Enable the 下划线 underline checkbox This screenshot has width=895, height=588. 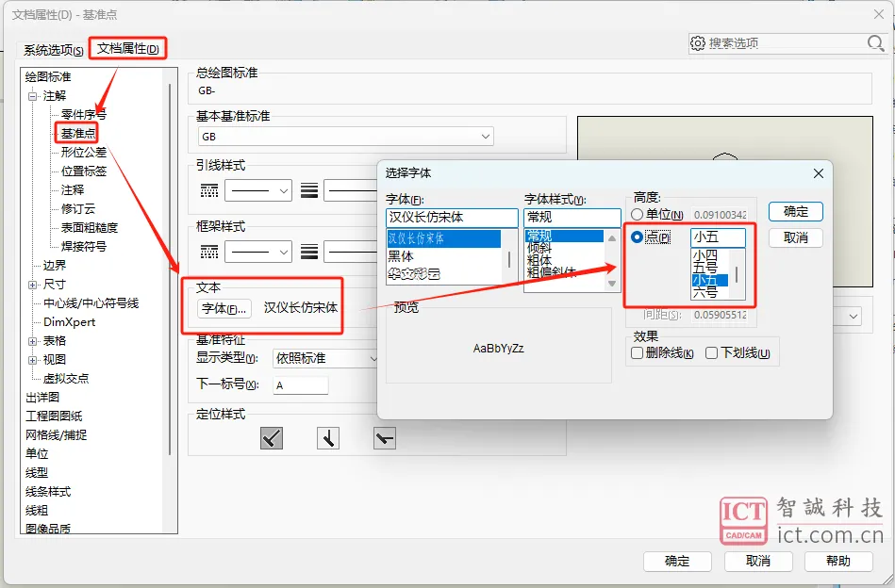click(712, 353)
